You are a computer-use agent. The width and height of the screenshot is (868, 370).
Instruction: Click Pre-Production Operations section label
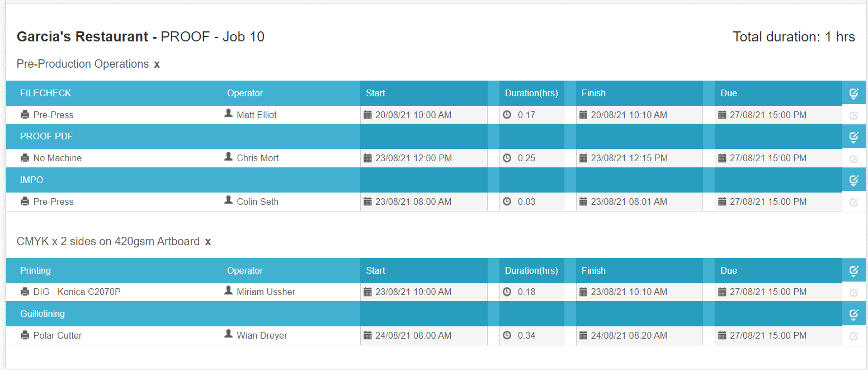tap(83, 64)
